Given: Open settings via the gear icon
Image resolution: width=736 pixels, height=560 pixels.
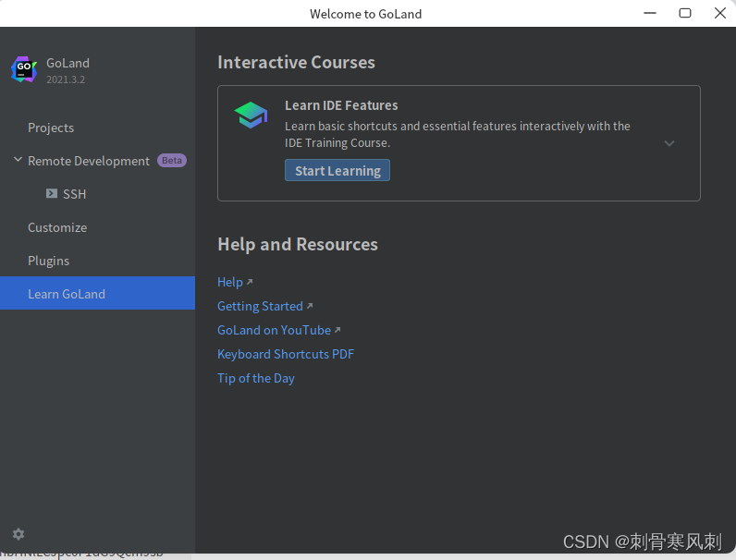Looking at the screenshot, I should coord(18,534).
